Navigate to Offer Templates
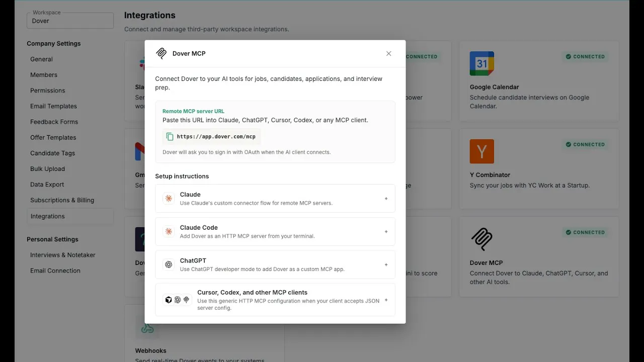644x362 pixels. [x=53, y=137]
